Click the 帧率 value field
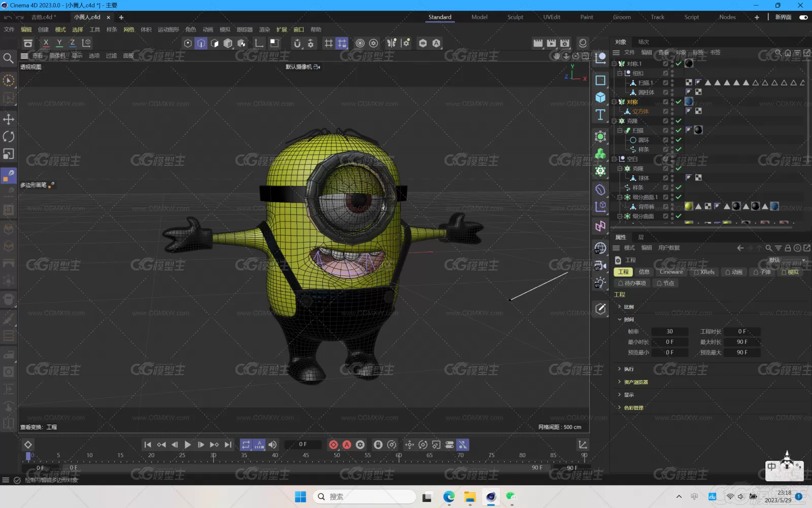Screen dimensions: 812x508 click(x=670, y=331)
